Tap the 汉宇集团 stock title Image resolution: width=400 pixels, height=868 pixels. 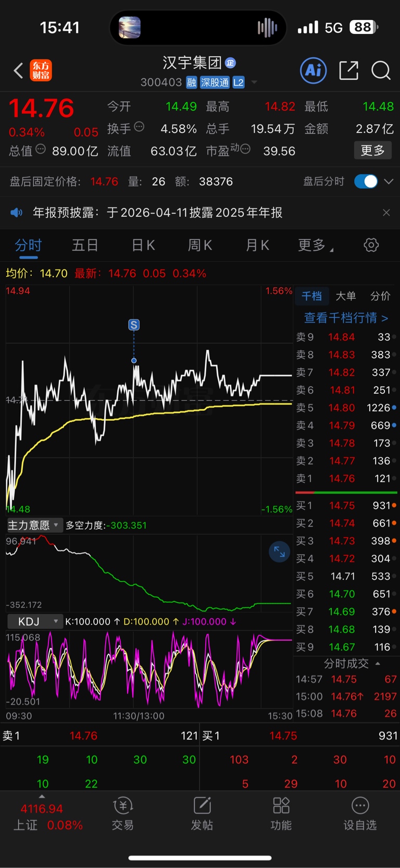click(x=192, y=63)
